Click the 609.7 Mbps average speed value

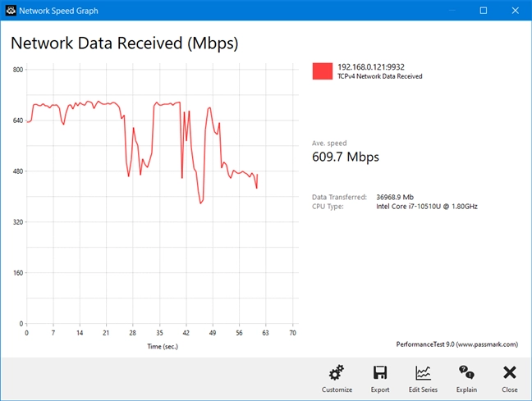(x=346, y=157)
